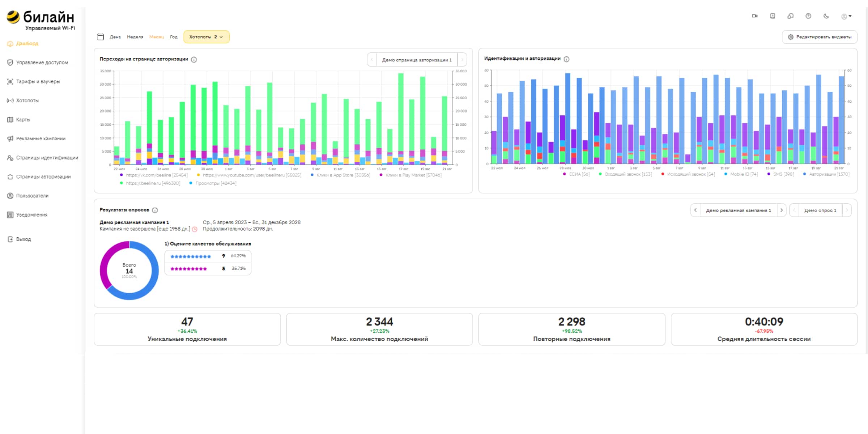Toggle ЕСИА [56] legend series
The image size is (868, 434).
pyautogui.click(x=576, y=174)
